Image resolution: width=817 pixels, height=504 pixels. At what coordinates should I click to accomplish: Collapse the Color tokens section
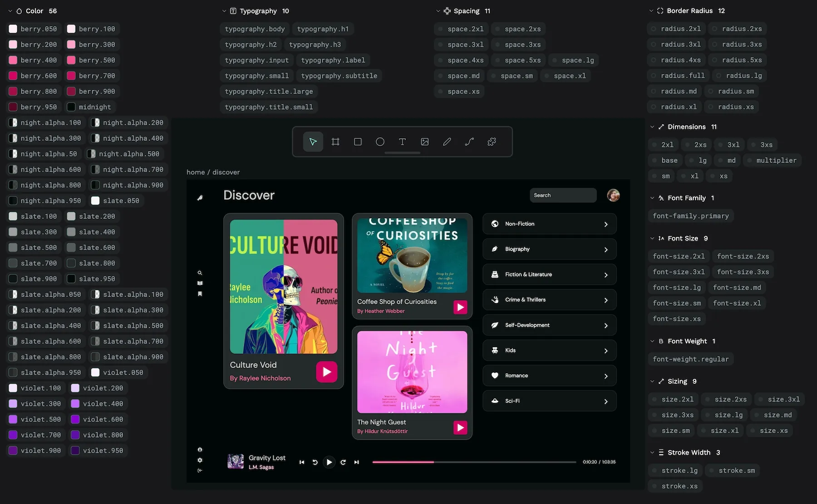coord(10,11)
